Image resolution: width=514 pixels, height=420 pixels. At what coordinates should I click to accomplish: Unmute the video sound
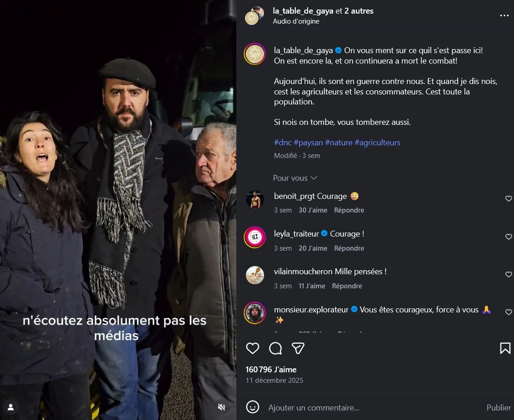tap(221, 407)
